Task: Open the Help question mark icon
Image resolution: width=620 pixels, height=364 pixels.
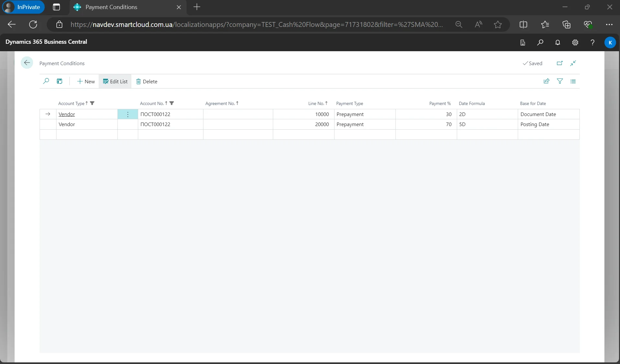Action: pyautogui.click(x=592, y=42)
